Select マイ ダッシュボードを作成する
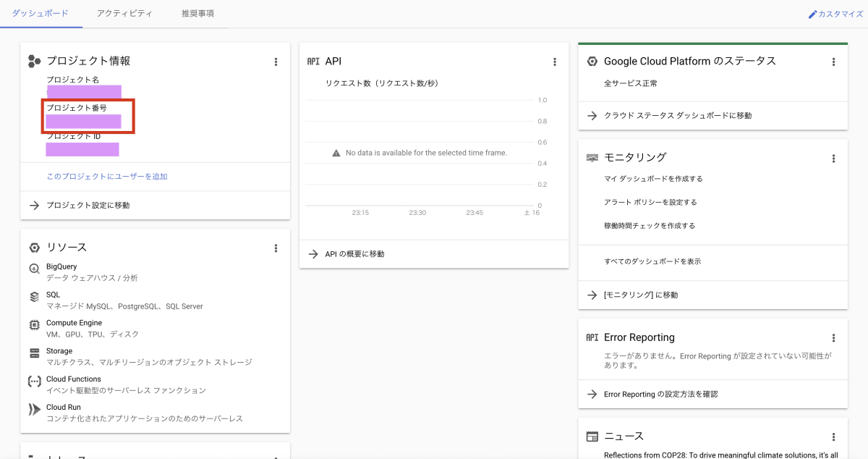 (653, 179)
